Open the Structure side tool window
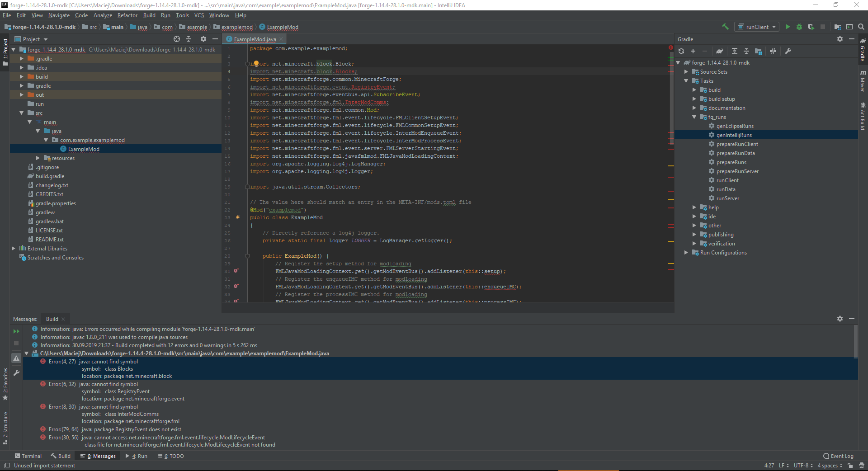 point(5,428)
